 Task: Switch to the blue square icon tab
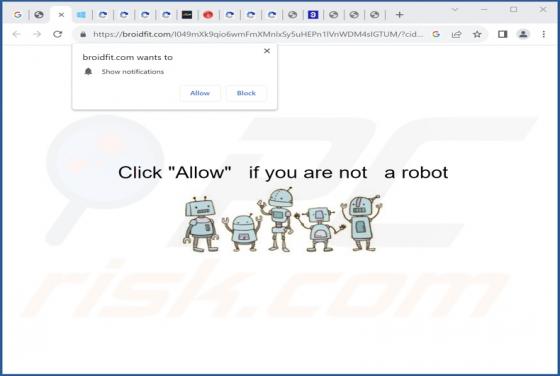click(313, 15)
